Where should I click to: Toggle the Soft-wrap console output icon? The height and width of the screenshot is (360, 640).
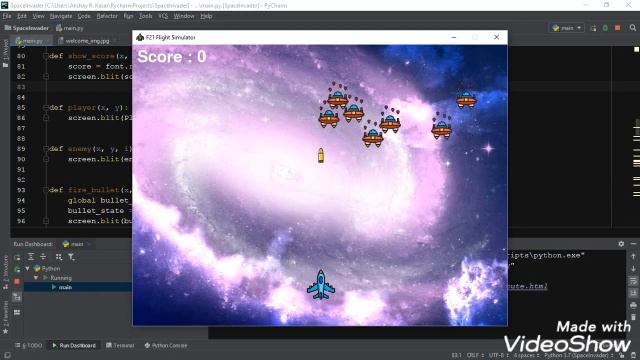633,281
